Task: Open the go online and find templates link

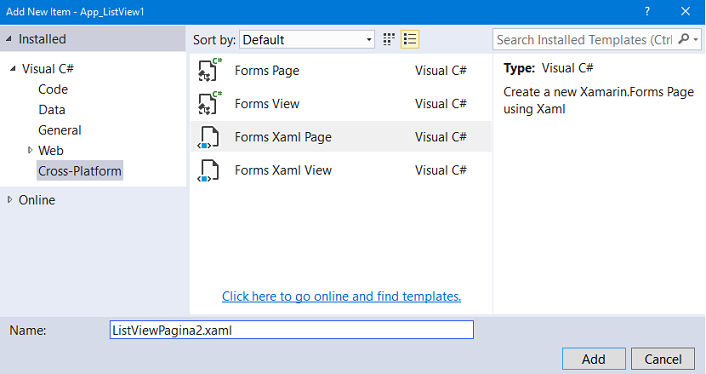Action: (x=341, y=296)
